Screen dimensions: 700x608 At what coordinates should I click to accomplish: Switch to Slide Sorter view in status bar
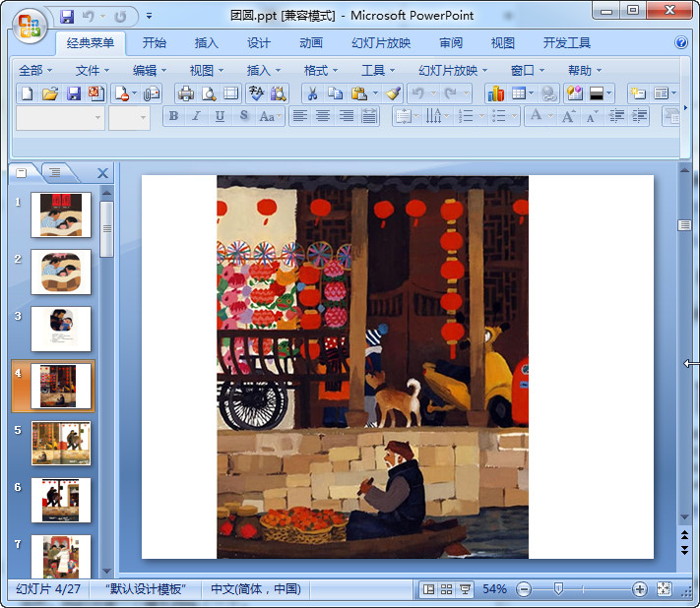pyautogui.click(x=446, y=589)
